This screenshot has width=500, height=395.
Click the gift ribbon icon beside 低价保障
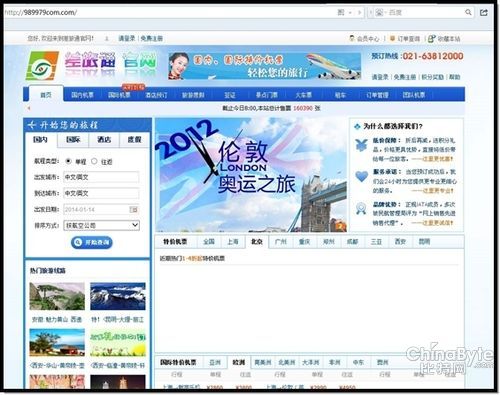pos(361,146)
